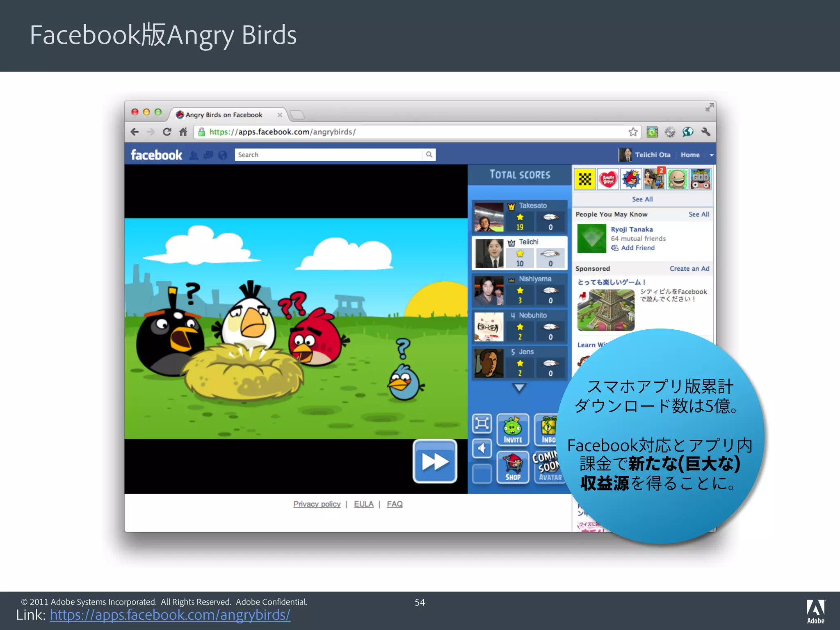The image size is (840, 630).
Task: Open Facebook notifications globe icon
Action: click(223, 155)
